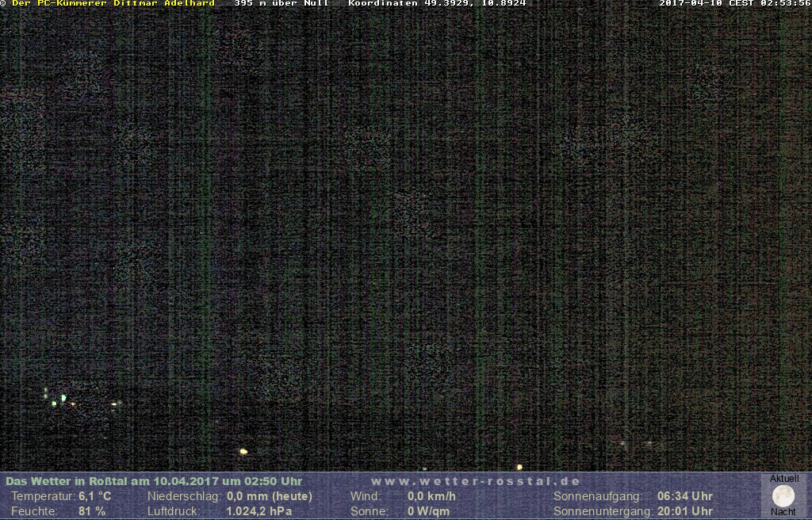Click the Koordinaten 49.3929, 10.8924 text
The image size is (812, 520).
437,4
